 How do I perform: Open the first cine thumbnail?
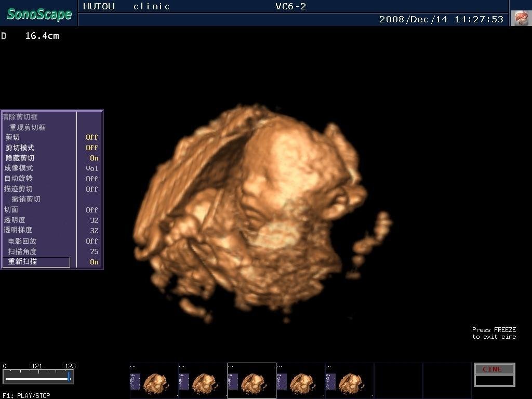(x=154, y=381)
